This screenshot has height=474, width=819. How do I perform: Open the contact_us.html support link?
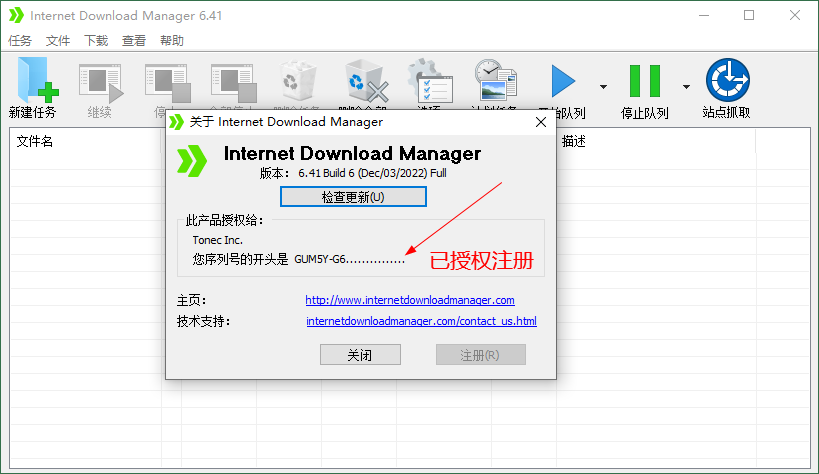click(422, 321)
